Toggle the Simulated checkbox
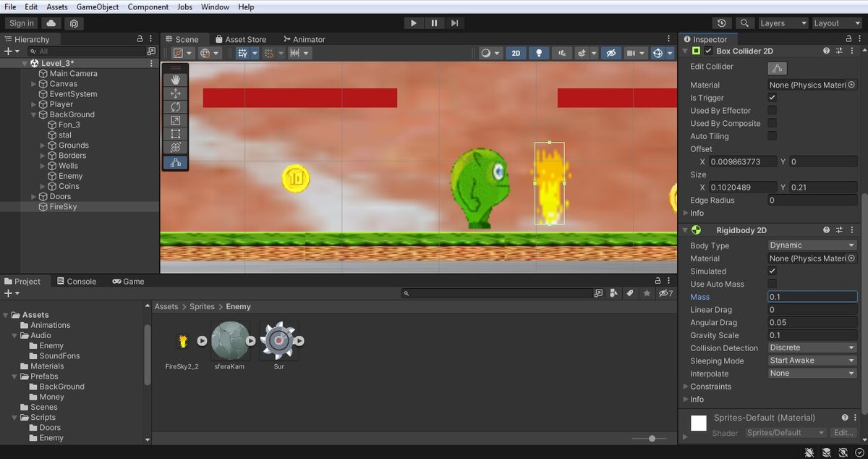868x459 pixels. pos(772,271)
